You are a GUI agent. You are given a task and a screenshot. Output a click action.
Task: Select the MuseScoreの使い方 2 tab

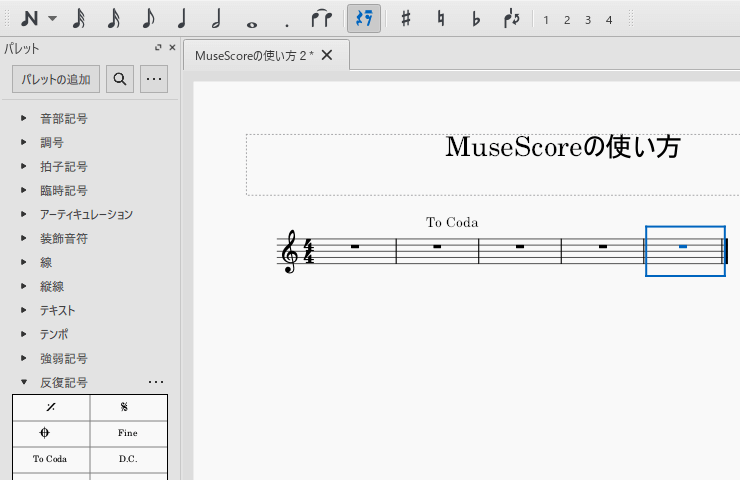point(254,55)
